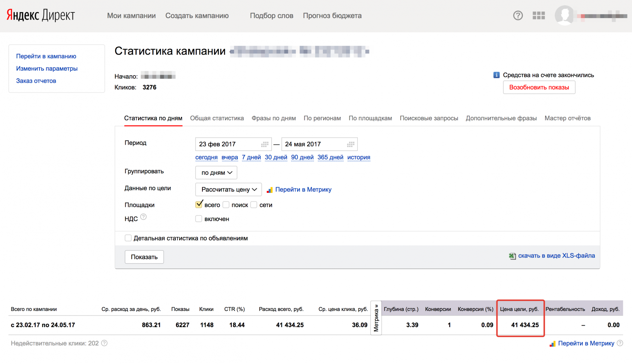The width and height of the screenshot is (632, 364).
Task: Open the Рассчитать цену dropdown
Action: click(x=229, y=190)
